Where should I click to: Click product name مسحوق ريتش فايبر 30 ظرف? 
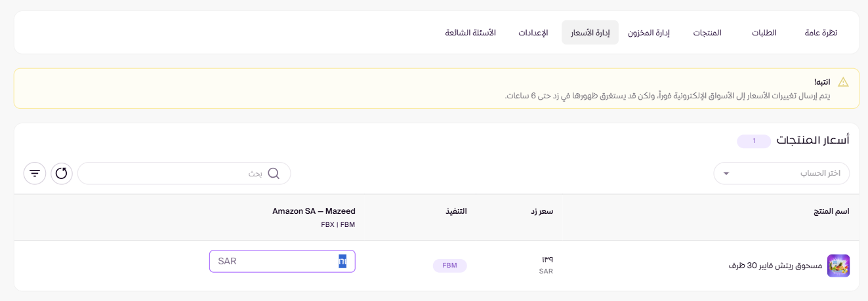tap(775, 266)
